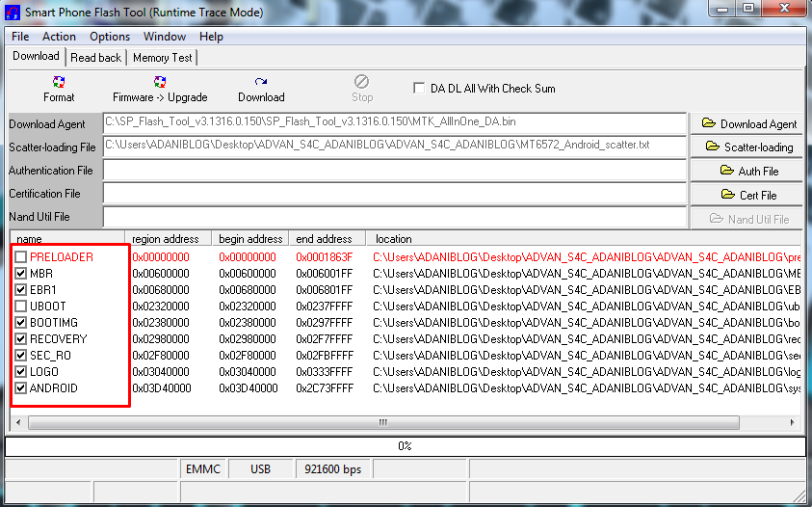Browse for file with Download Agent folder button
The image size is (812, 507).
pyautogui.click(x=747, y=124)
